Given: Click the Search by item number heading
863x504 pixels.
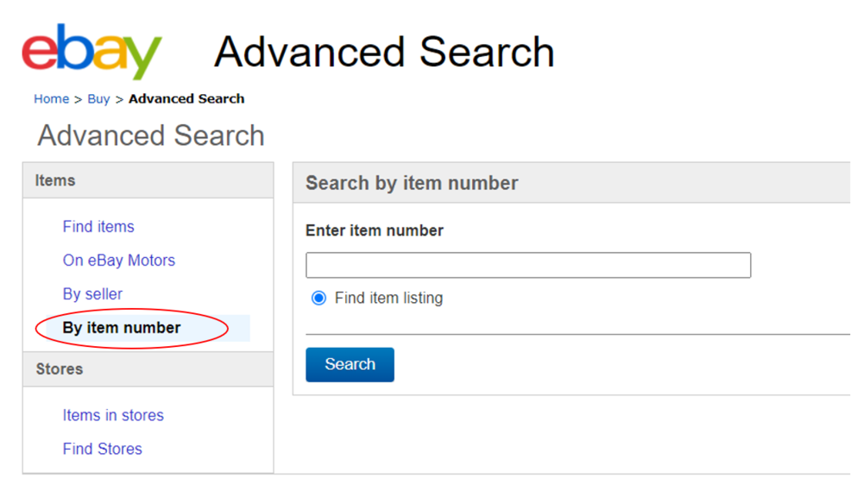Looking at the screenshot, I should pyautogui.click(x=412, y=183).
